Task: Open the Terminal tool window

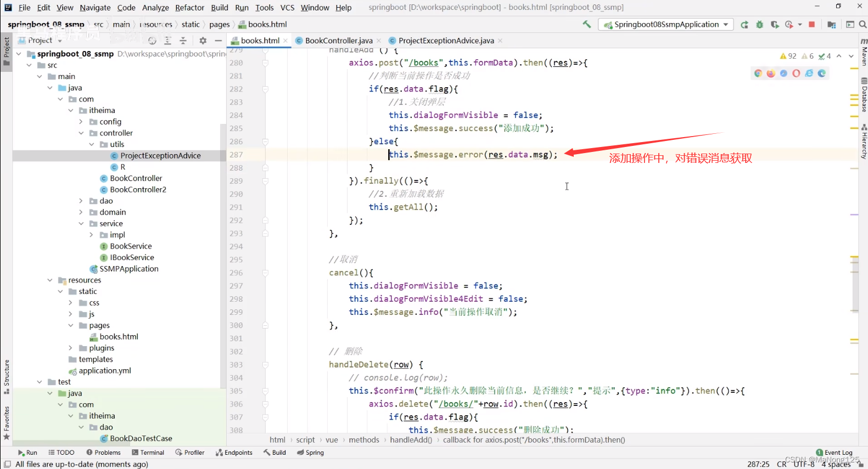Action: coord(148,453)
